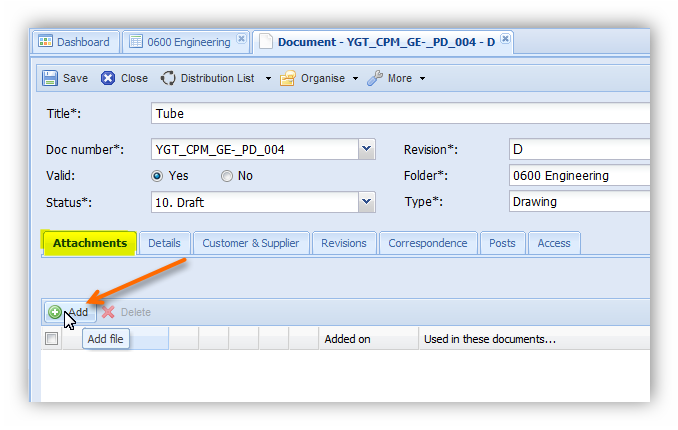This screenshot has height=430, width=678.
Task: Close the 0600 Engineering tab
Action: tap(241, 41)
